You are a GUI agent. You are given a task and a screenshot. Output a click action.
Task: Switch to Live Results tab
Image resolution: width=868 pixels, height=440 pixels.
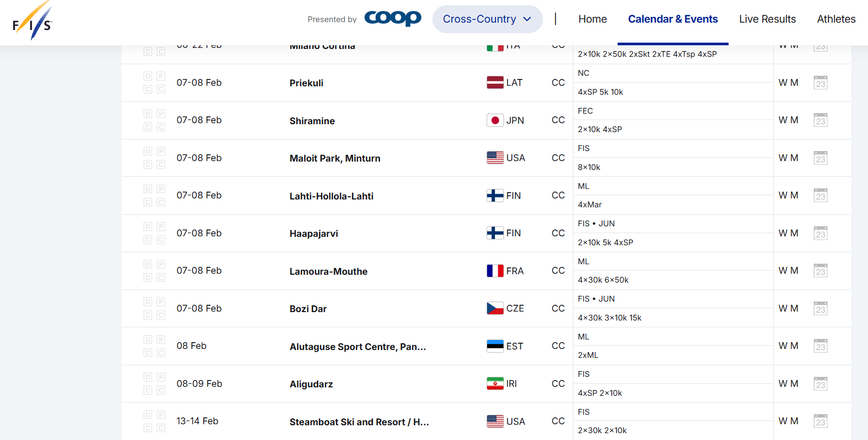[767, 19]
